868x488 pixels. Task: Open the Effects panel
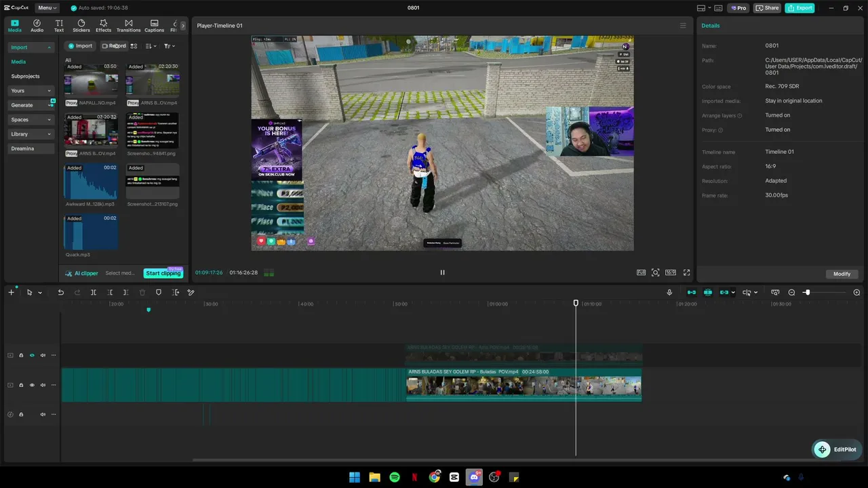pyautogui.click(x=103, y=26)
